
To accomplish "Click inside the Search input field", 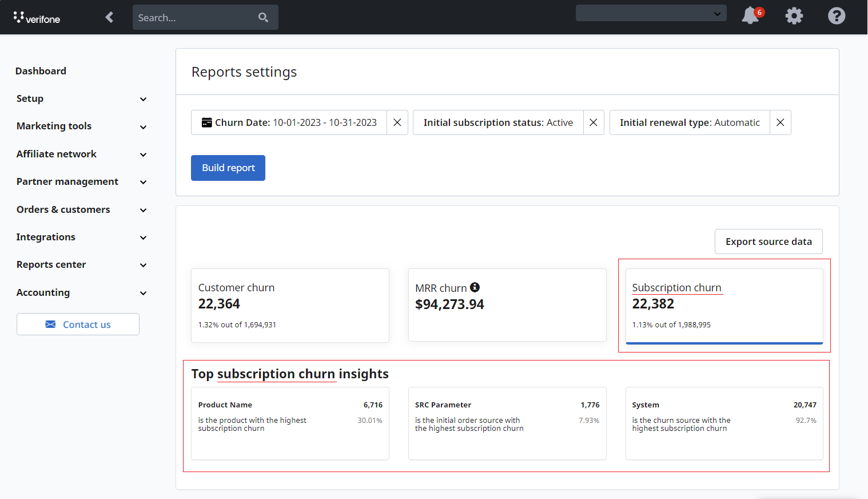I will [194, 17].
